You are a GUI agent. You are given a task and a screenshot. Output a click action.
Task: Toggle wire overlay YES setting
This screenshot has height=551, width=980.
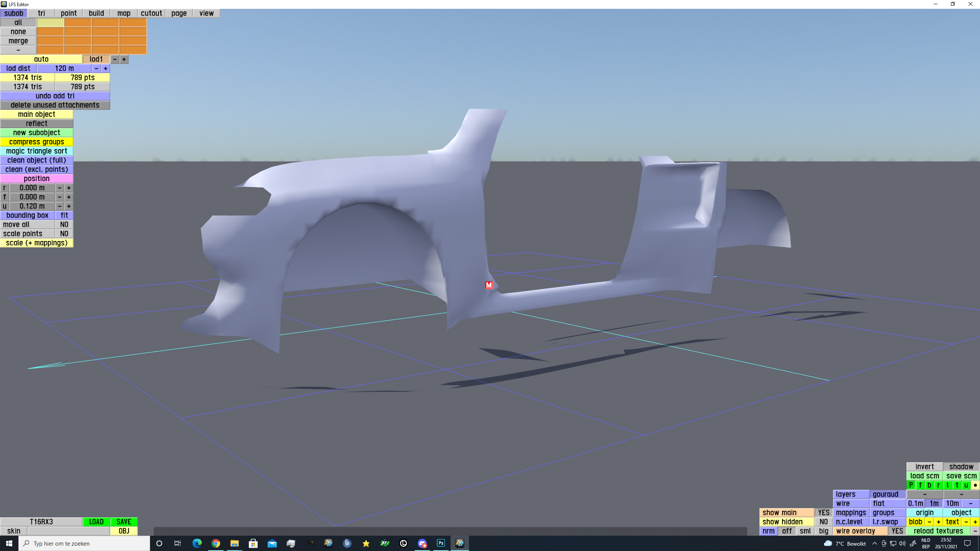tap(897, 531)
